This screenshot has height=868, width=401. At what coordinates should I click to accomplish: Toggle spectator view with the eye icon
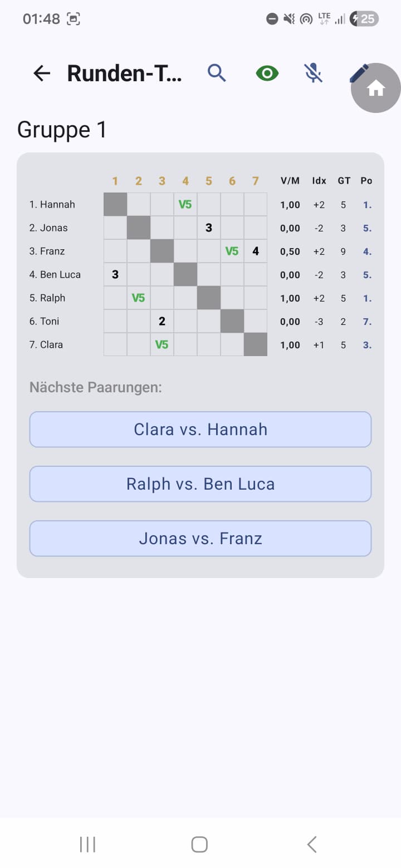coord(267,73)
